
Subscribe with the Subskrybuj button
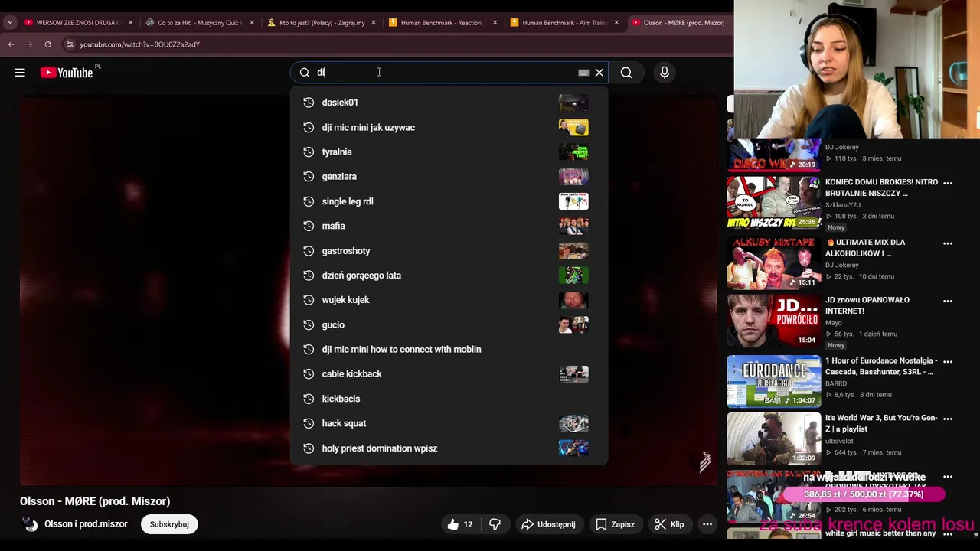click(169, 524)
